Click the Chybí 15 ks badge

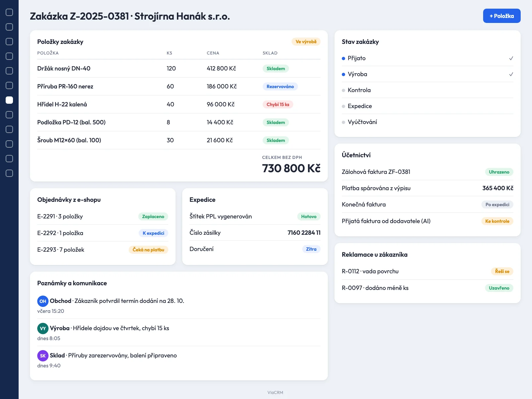click(x=278, y=104)
